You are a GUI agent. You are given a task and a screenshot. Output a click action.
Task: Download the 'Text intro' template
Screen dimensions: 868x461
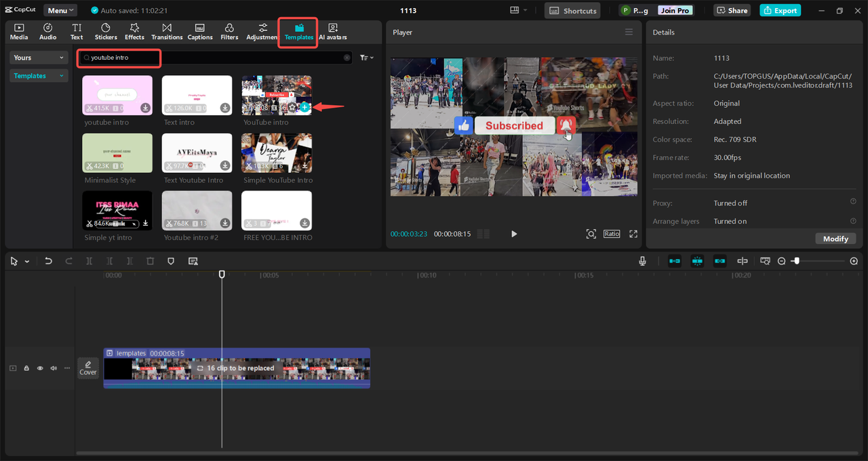pos(224,108)
